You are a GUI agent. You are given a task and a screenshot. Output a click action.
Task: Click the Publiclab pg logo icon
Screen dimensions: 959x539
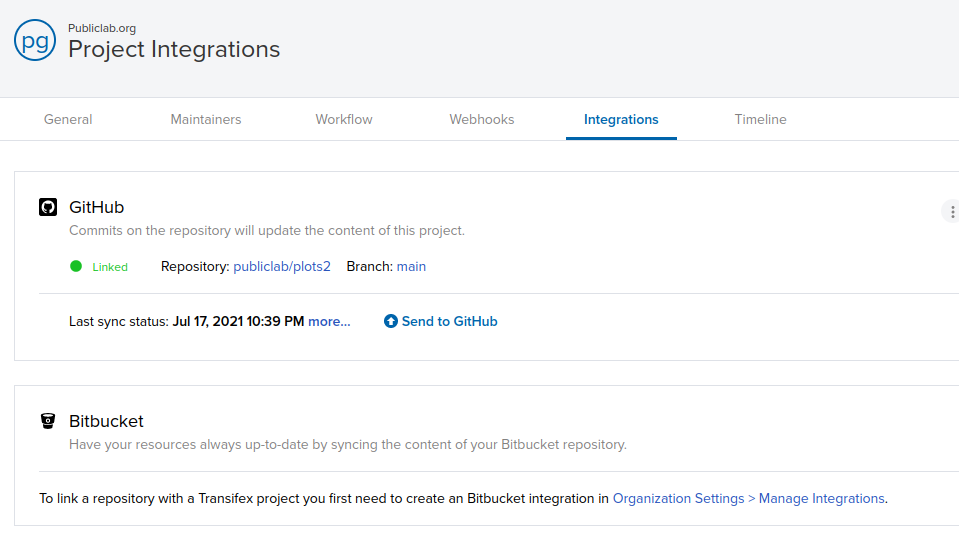[x=35, y=40]
